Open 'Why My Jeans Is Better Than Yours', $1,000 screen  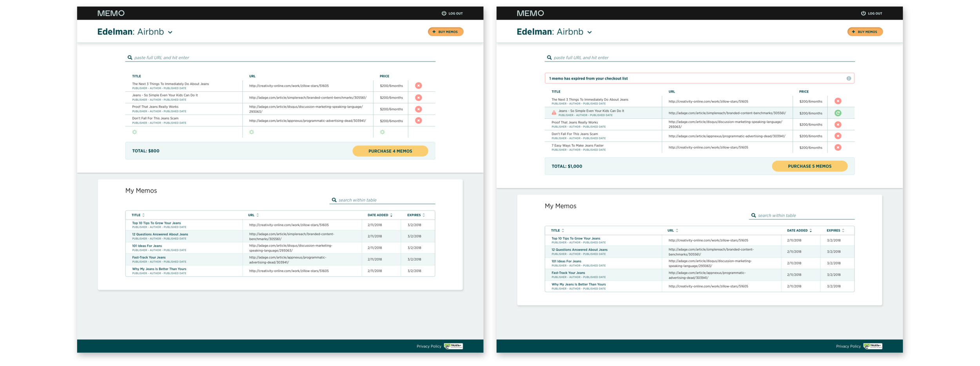579,284
